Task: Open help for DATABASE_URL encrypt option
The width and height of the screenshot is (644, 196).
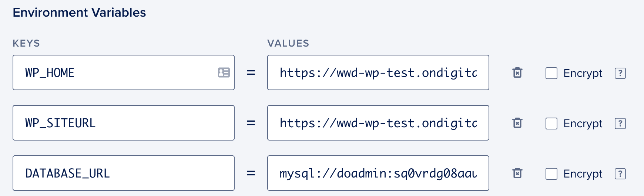Action: pyautogui.click(x=620, y=174)
